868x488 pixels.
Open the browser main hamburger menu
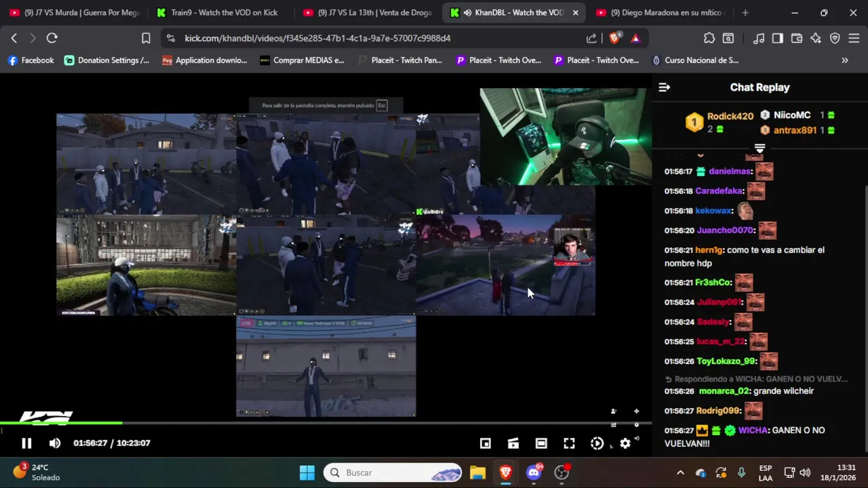pyautogui.click(x=854, y=38)
